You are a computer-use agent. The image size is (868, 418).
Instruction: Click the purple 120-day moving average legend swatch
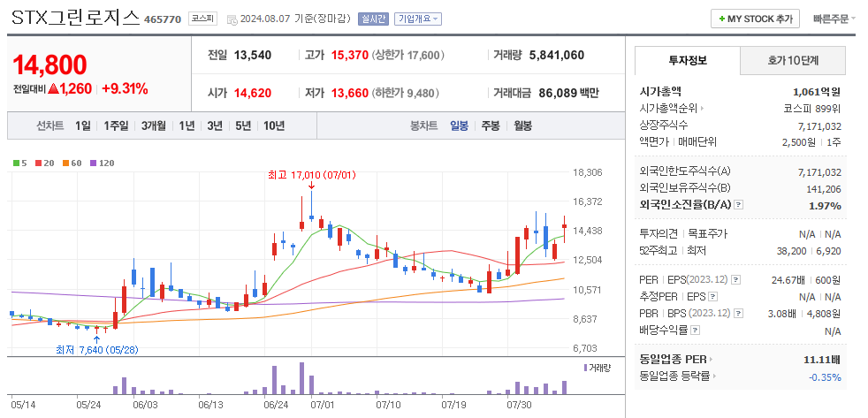click(93, 163)
